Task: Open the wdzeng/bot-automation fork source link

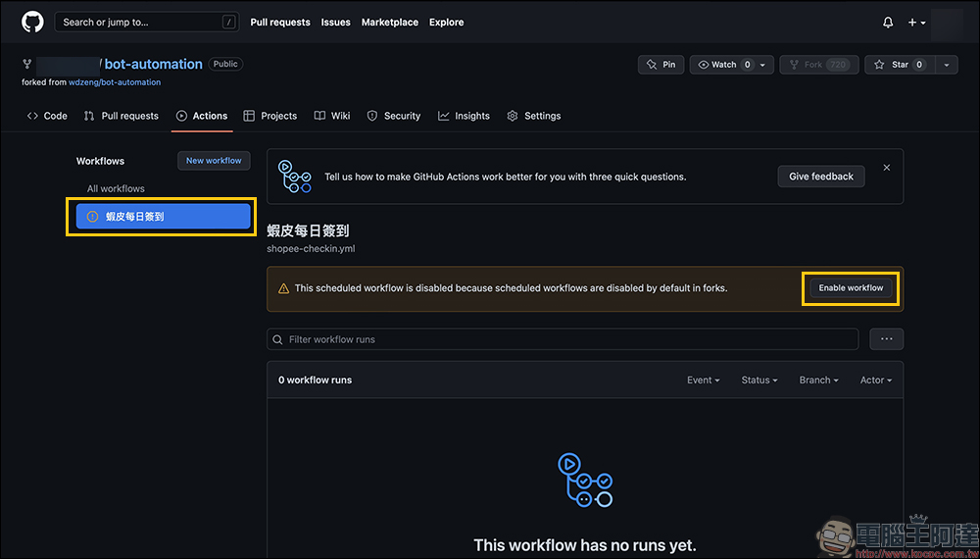Action: 115,82
